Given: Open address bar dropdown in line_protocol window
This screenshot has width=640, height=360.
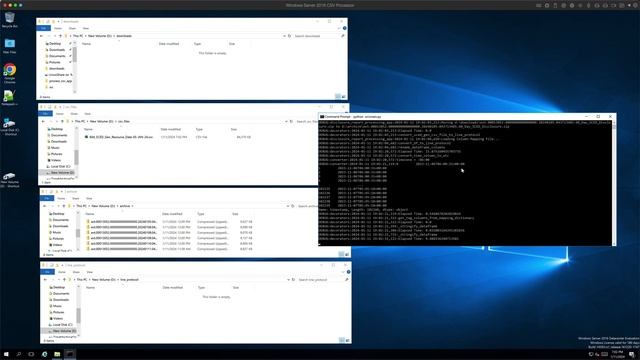Looking at the screenshot, I should click(x=288, y=280).
